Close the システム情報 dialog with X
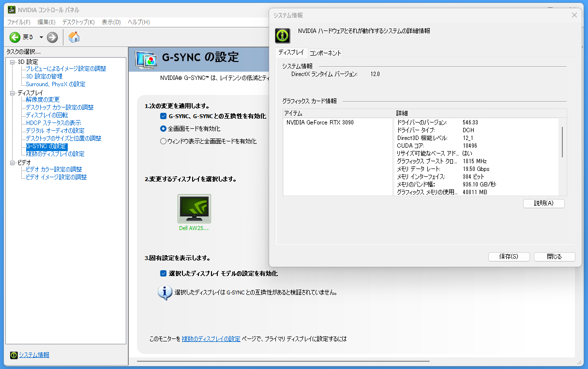Viewport: 588px width, 369px height. coord(574,15)
